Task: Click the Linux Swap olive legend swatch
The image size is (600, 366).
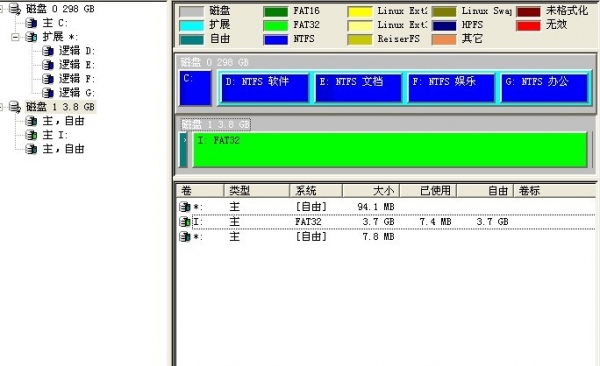Action: tap(444, 11)
